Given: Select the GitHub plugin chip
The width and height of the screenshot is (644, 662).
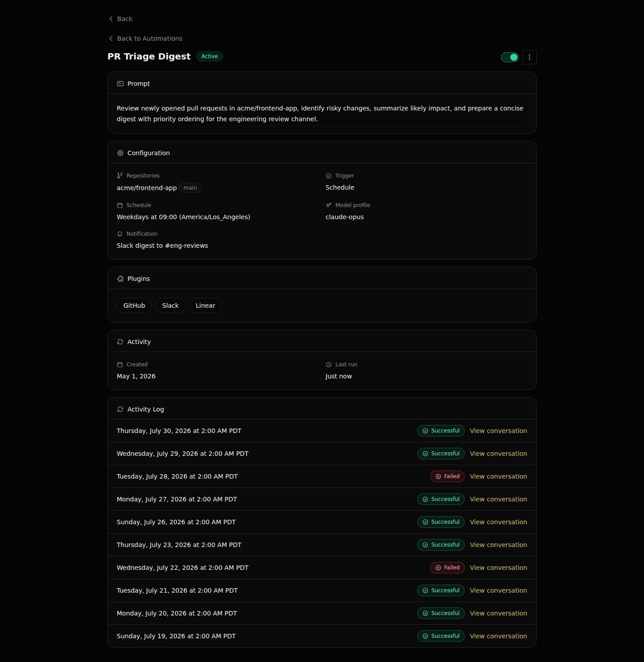Looking at the screenshot, I should pyautogui.click(x=134, y=306).
